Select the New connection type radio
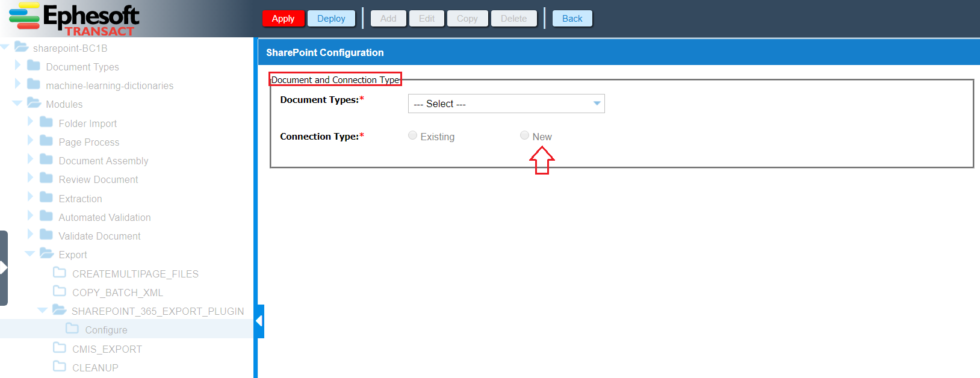 tap(524, 135)
